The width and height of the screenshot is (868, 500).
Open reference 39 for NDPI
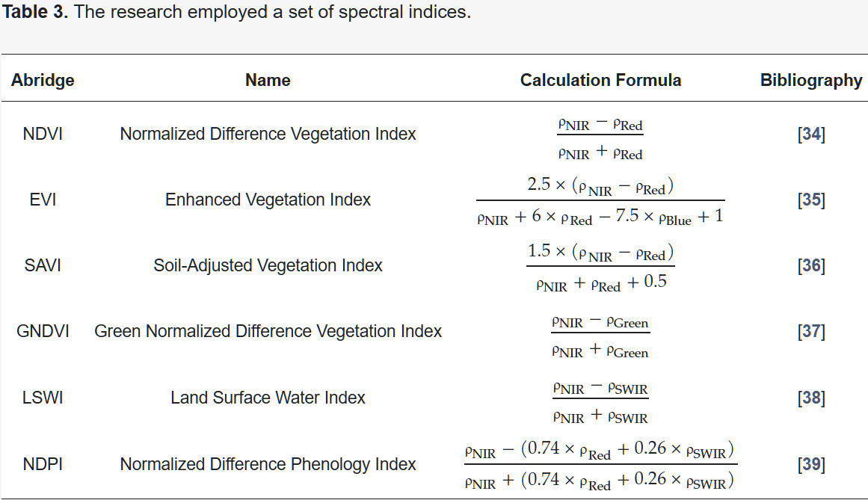tap(811, 464)
